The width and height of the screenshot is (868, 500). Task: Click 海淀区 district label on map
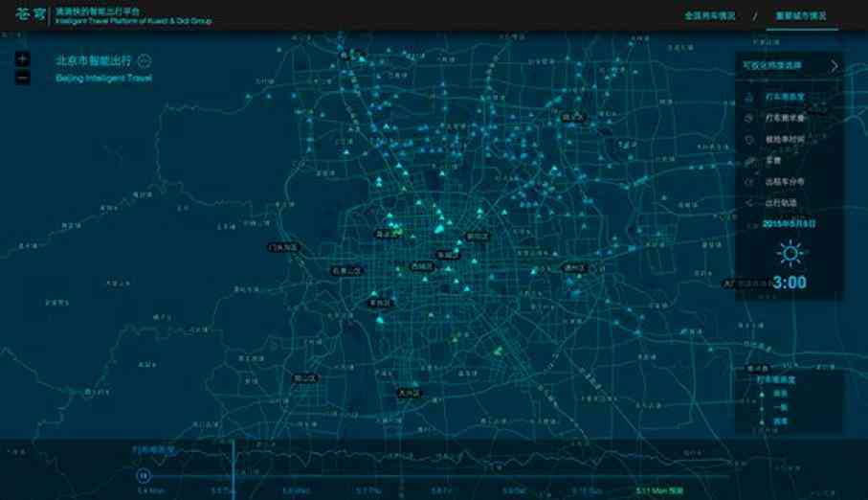tap(388, 234)
